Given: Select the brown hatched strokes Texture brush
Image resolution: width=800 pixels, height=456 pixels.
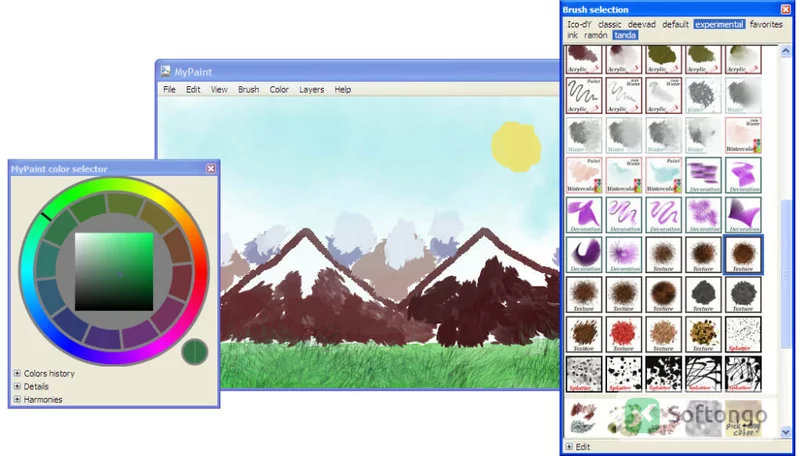Looking at the screenshot, I should pyautogui.click(x=584, y=334).
